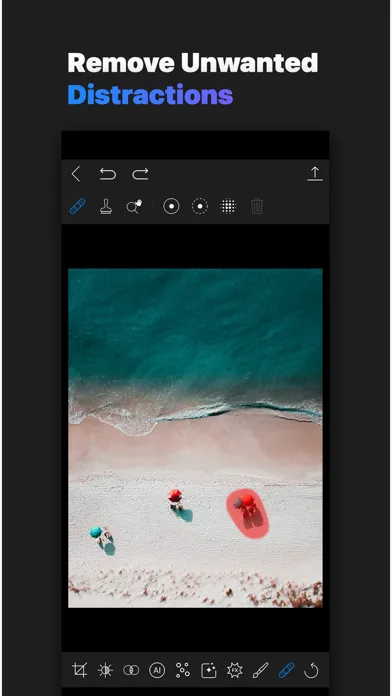Toggle the dotted grid pattern option
The height and width of the screenshot is (696, 392).
pos(228,206)
